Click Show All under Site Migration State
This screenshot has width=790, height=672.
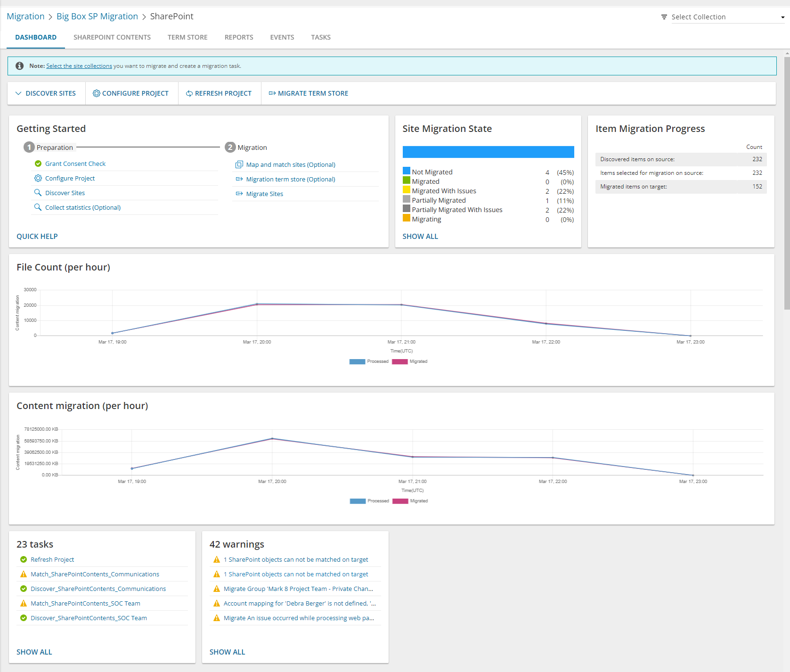coord(420,237)
